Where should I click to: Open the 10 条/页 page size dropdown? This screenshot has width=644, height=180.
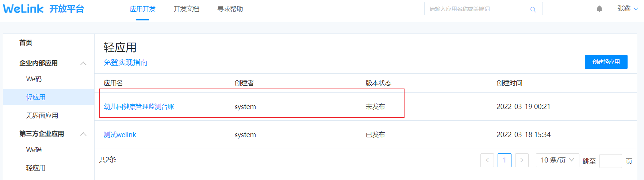pyautogui.click(x=557, y=160)
